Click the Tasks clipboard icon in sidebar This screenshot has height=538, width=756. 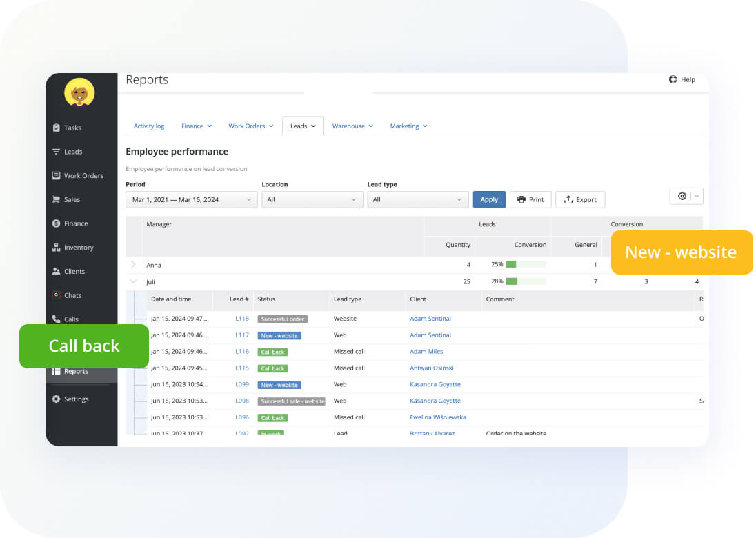(x=56, y=128)
